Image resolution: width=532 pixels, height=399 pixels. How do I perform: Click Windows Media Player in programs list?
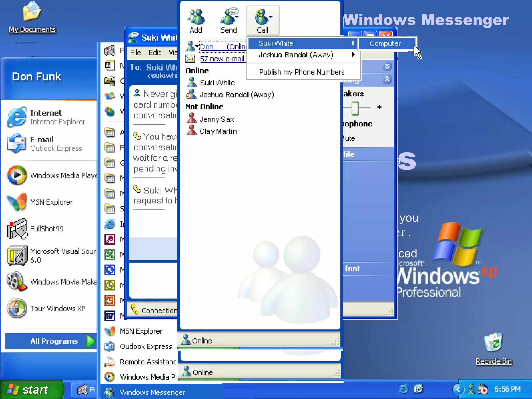tap(140, 377)
